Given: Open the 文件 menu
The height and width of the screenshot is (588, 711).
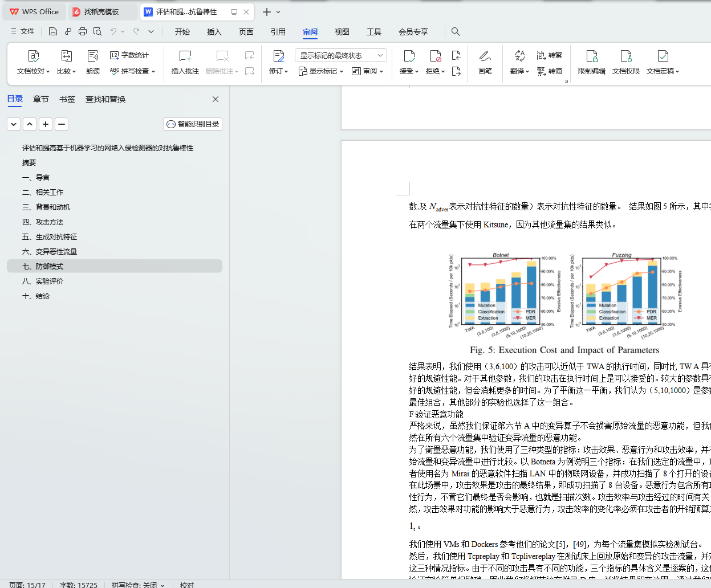Looking at the screenshot, I should (x=22, y=31).
